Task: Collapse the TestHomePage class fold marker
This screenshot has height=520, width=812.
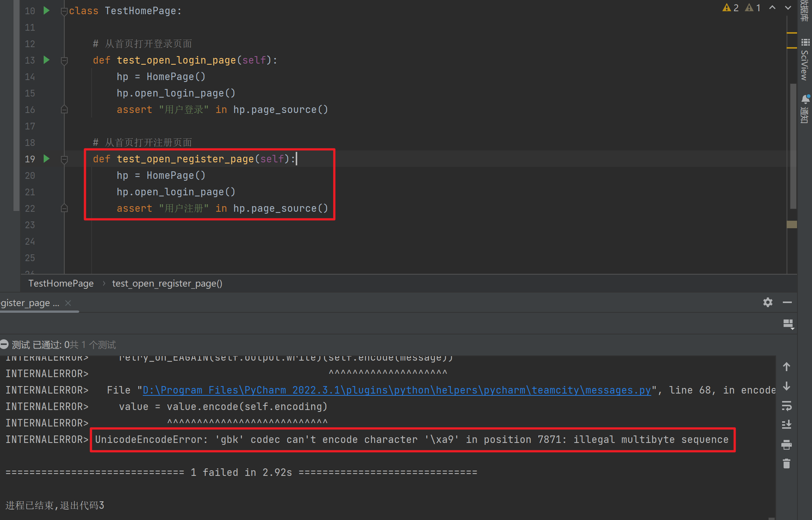Action: (64, 11)
